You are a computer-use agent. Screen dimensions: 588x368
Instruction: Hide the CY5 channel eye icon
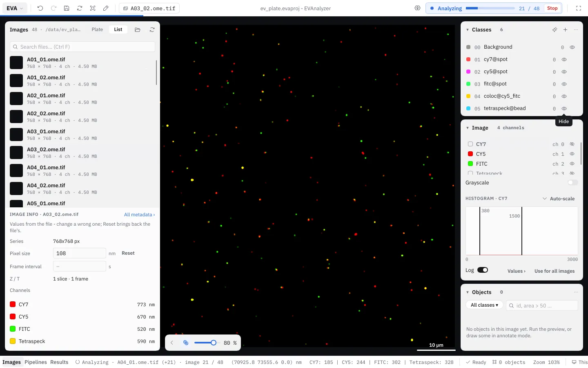pos(572,154)
